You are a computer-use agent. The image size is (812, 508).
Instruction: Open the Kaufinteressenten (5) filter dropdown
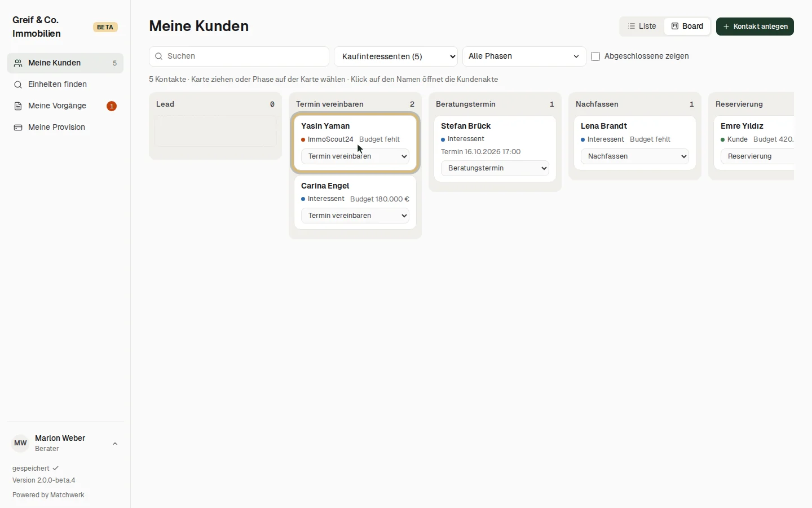(396, 56)
